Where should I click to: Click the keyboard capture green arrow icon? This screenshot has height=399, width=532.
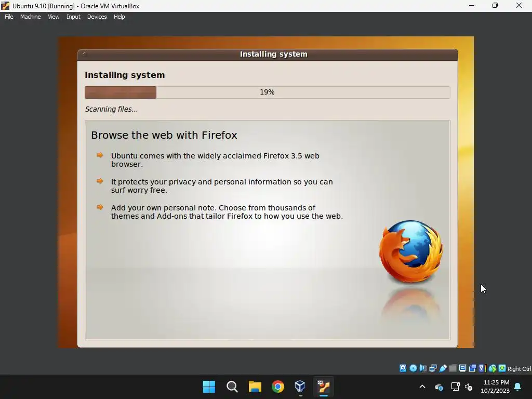(502, 368)
